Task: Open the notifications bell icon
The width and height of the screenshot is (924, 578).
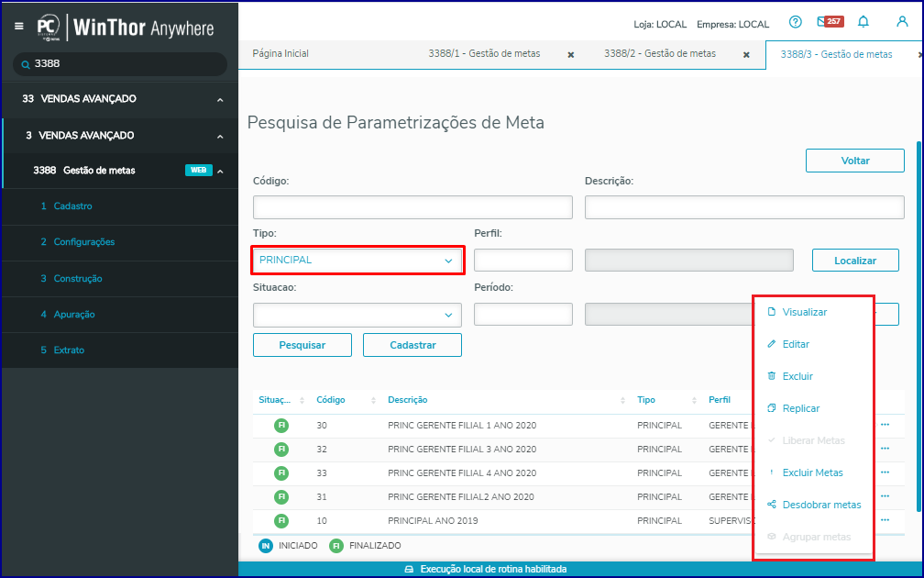Action: tap(863, 22)
